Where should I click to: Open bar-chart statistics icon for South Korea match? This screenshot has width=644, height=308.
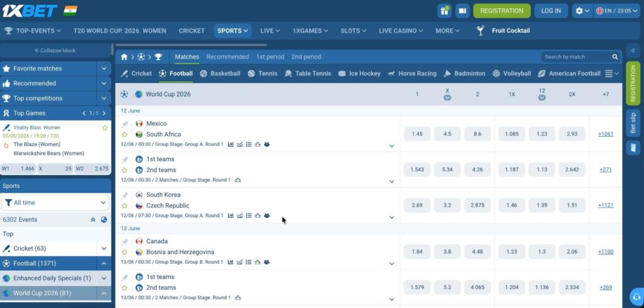pos(231,215)
